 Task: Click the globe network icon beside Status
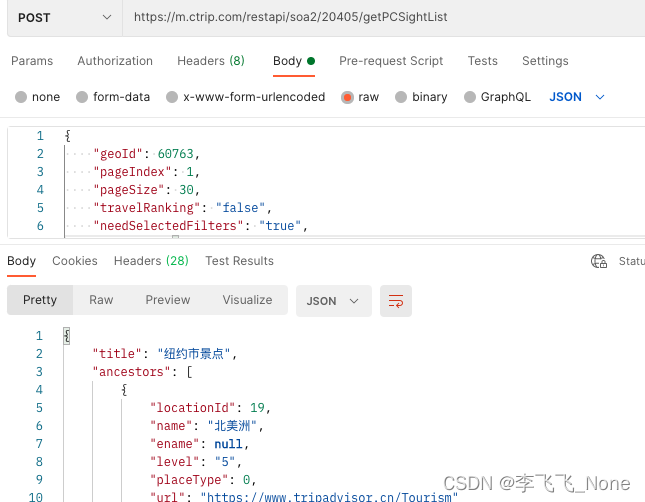pos(599,261)
